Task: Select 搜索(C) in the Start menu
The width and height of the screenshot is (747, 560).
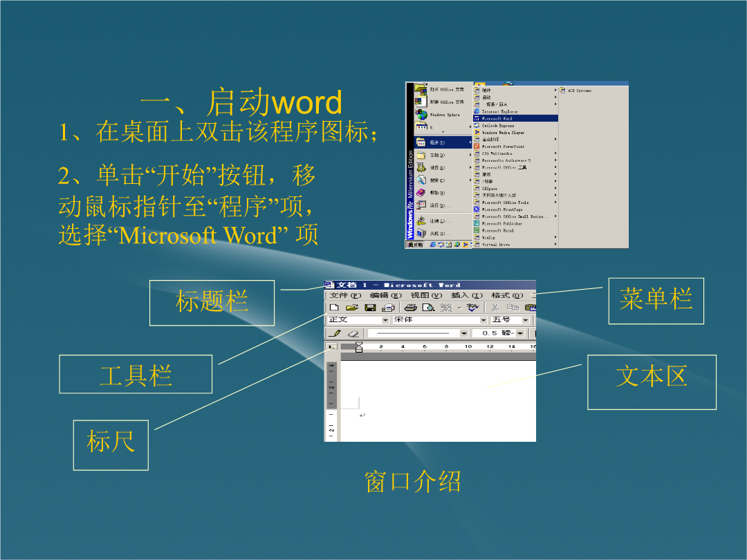Action: [443, 180]
